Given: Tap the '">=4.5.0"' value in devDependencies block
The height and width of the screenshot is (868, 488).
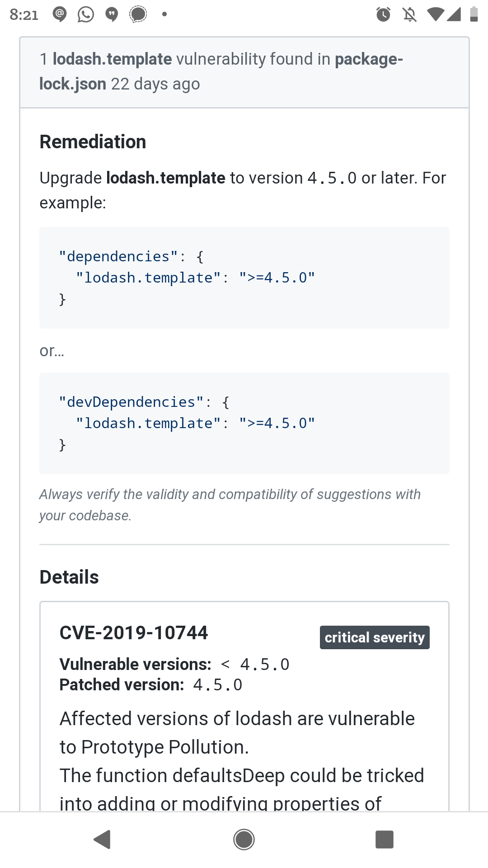Looking at the screenshot, I should [277, 423].
